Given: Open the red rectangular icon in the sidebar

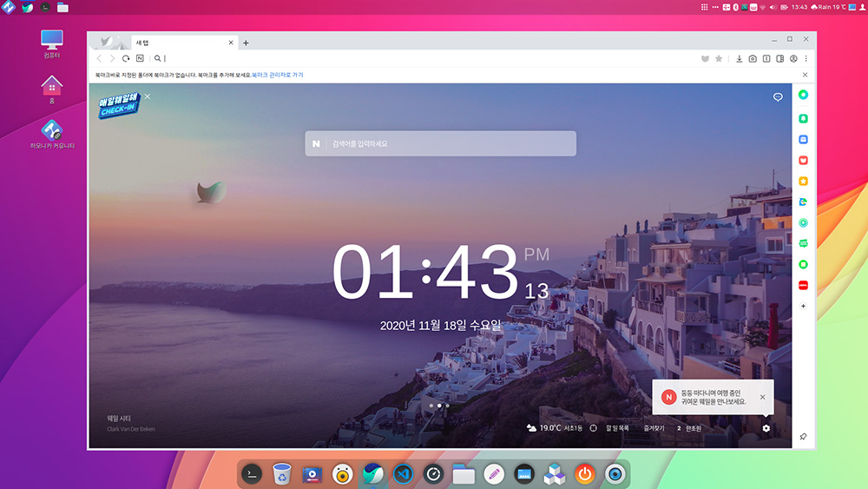Looking at the screenshot, I should click(803, 285).
